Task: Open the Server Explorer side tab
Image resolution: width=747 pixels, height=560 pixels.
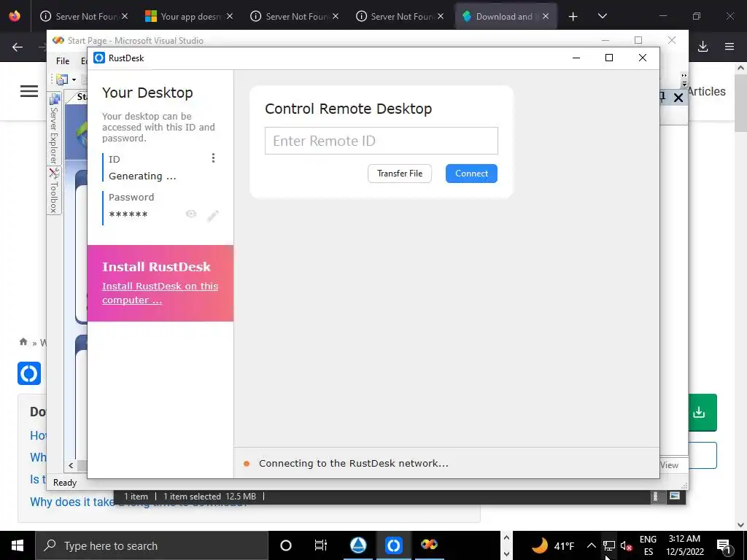Action: tap(54, 130)
